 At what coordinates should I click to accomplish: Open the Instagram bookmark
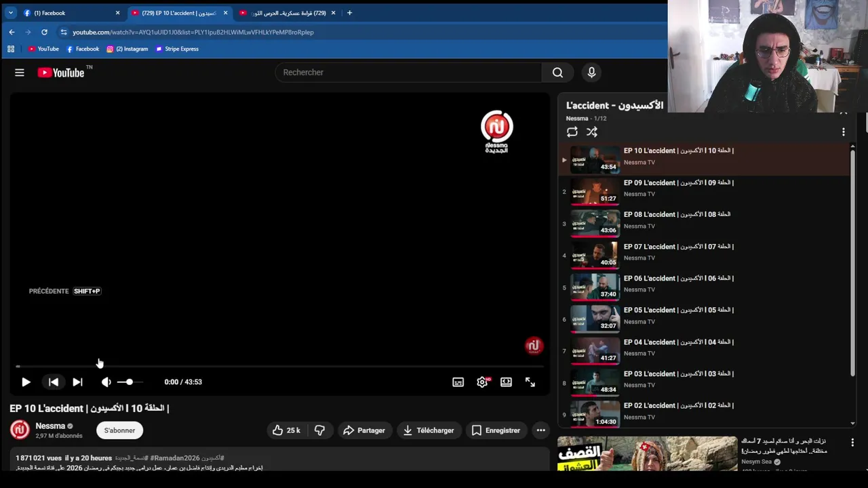pos(127,49)
